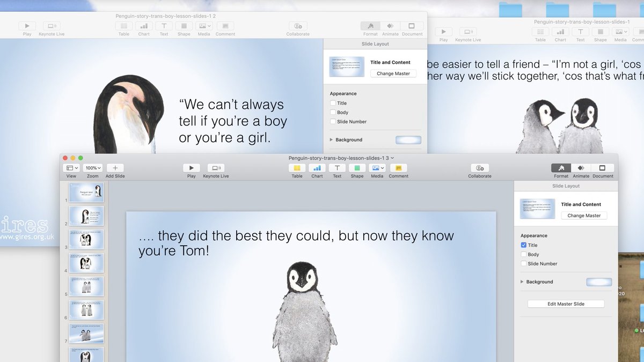The width and height of the screenshot is (644, 362).
Task: Click Add Slide plus button
Action: click(x=115, y=168)
